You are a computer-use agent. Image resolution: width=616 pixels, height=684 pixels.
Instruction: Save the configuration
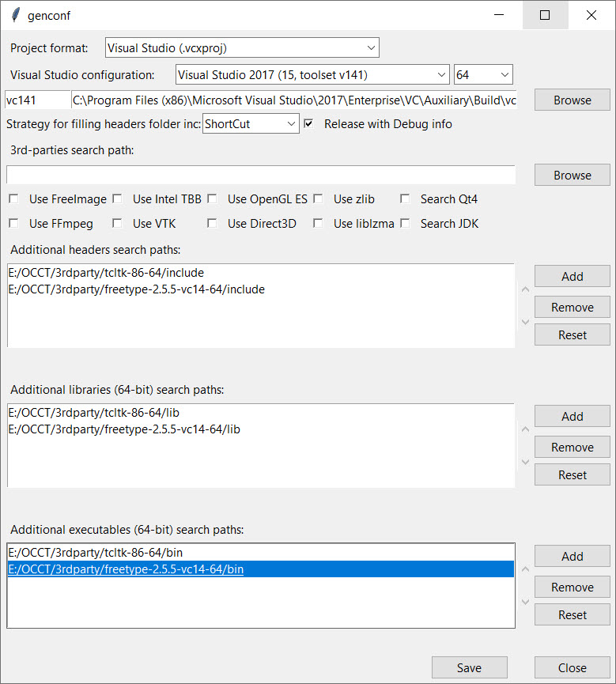469,667
